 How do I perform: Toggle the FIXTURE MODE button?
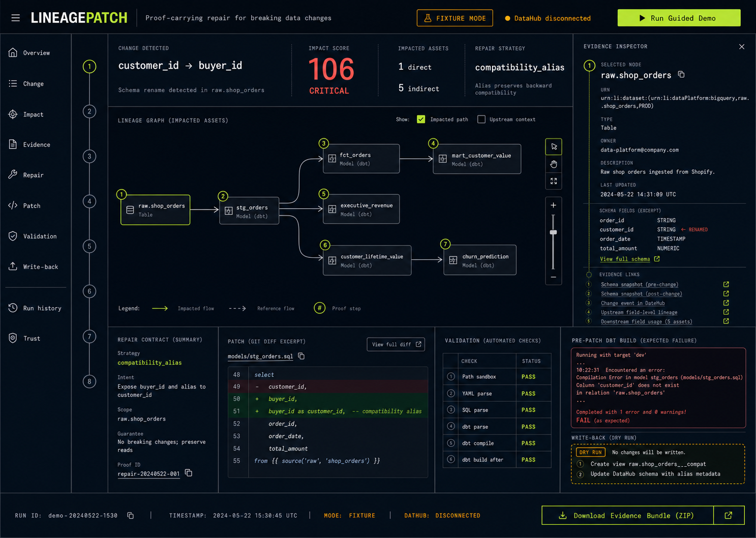coord(455,18)
